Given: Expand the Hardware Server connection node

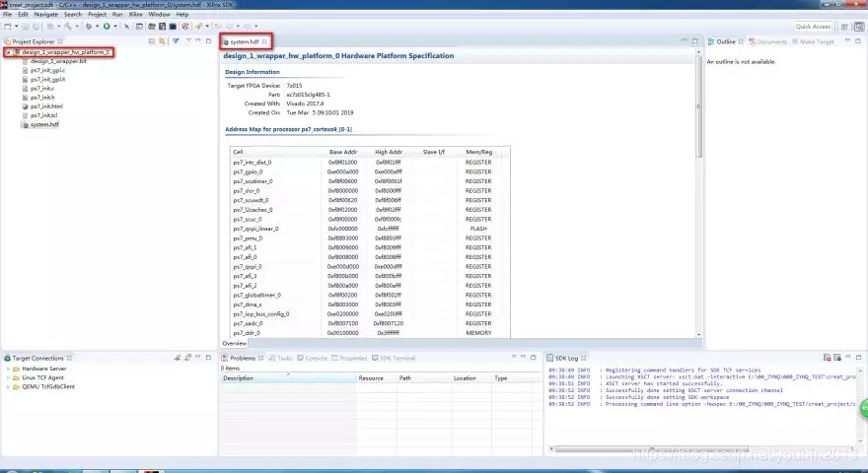Looking at the screenshot, I should point(7,369).
